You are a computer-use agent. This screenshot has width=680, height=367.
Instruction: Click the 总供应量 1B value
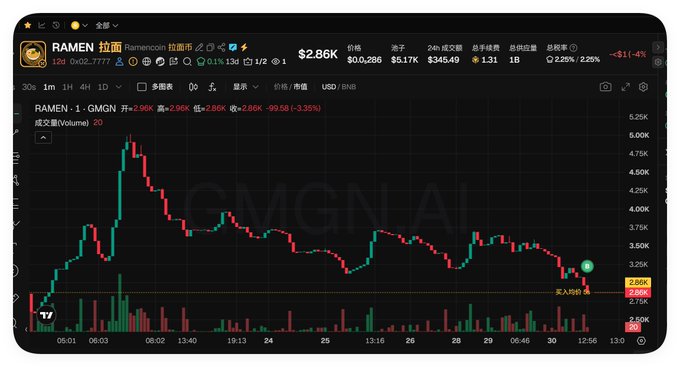tap(514, 60)
